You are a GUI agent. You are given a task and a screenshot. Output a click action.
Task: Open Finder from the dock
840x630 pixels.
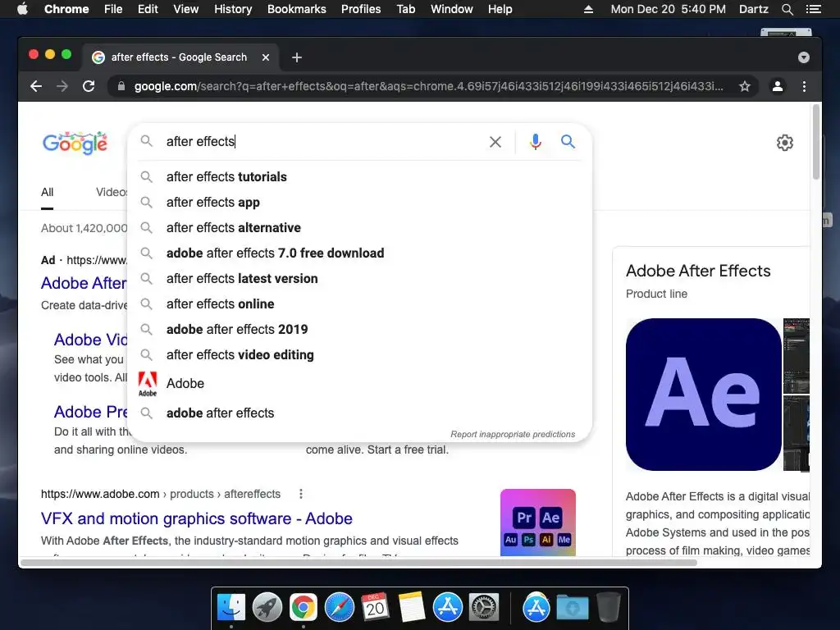(x=231, y=608)
